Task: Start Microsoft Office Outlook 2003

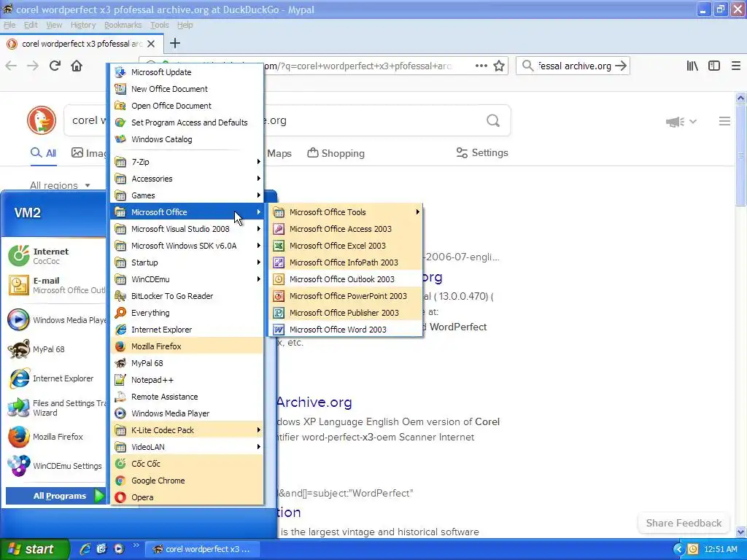Action: [x=345, y=279]
